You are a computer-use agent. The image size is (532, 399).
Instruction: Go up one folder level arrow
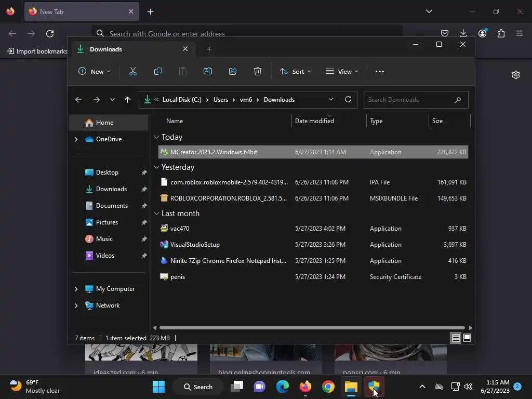128,100
